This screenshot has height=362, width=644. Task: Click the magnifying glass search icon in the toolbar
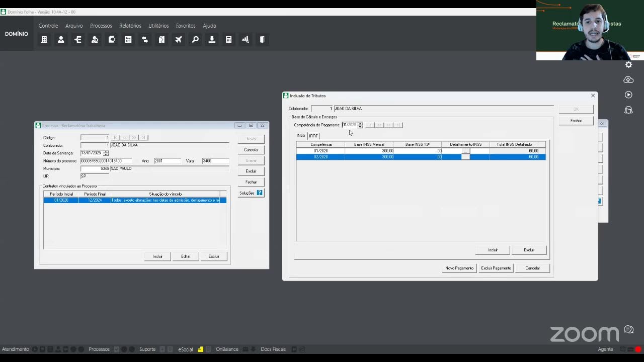coord(195,40)
